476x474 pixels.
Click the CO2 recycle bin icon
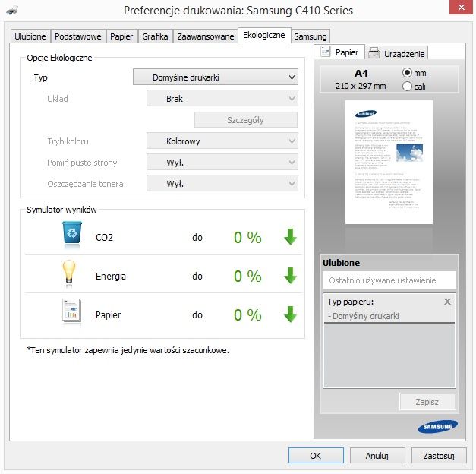coord(72,232)
